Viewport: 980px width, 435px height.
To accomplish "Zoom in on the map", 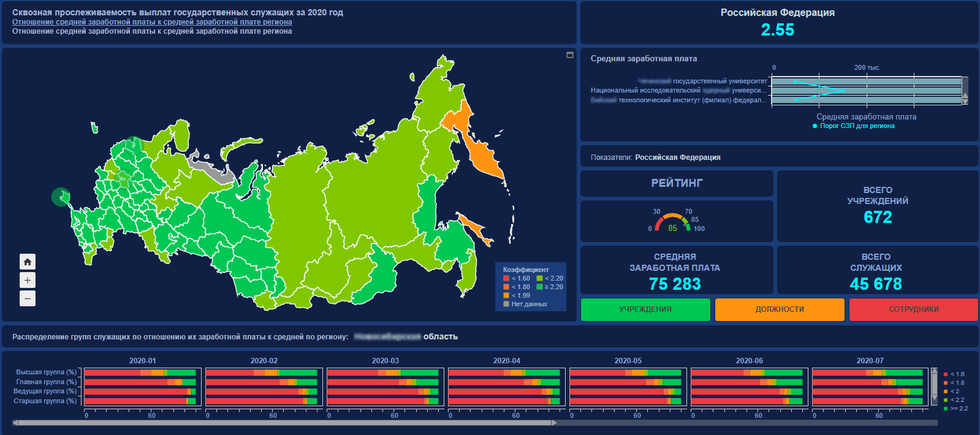I will (28, 280).
